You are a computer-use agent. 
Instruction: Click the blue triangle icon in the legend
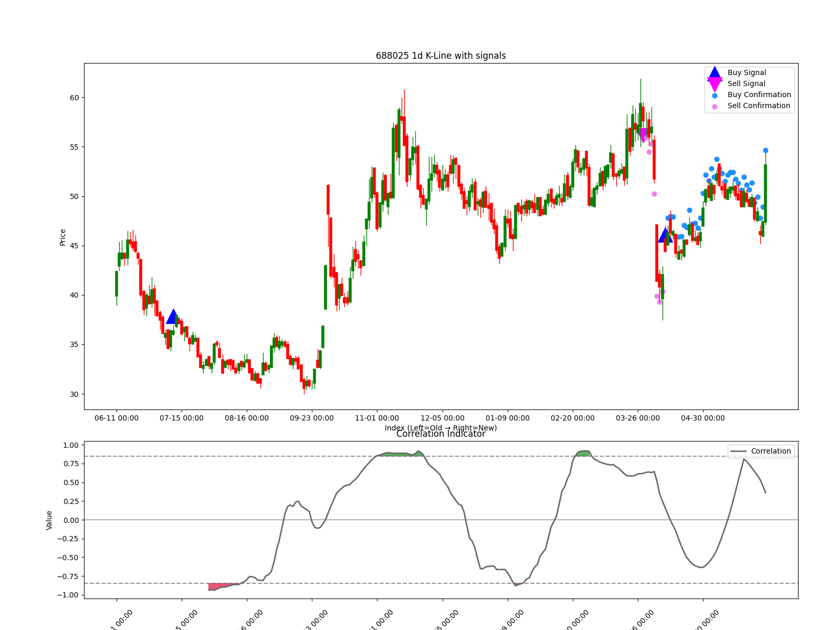tap(715, 73)
